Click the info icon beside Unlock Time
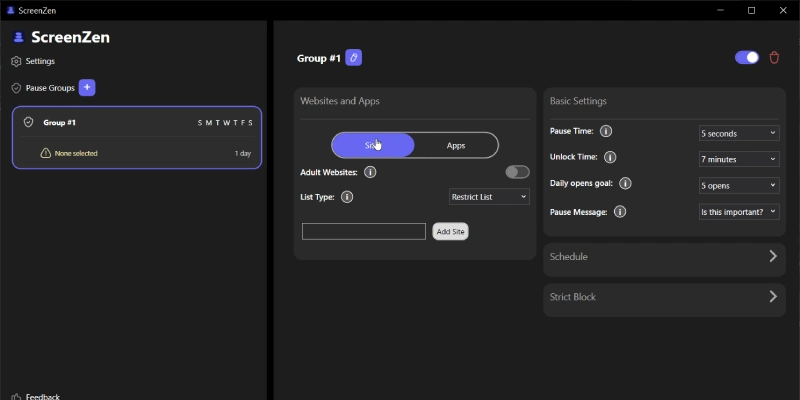 click(x=610, y=157)
